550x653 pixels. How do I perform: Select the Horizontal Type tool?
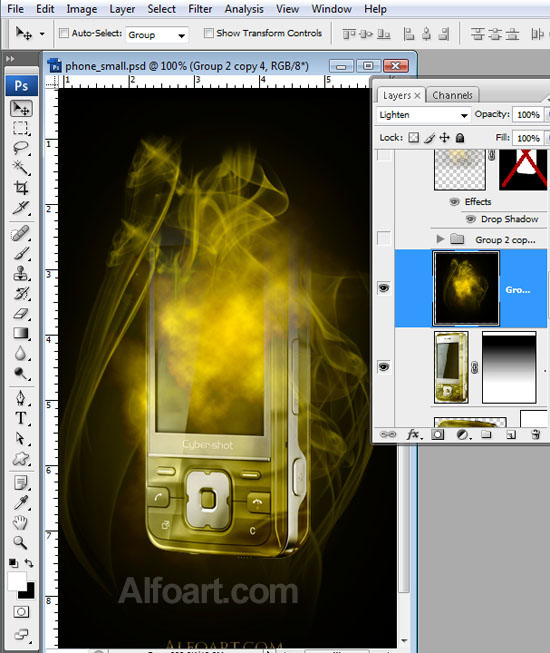click(21, 418)
